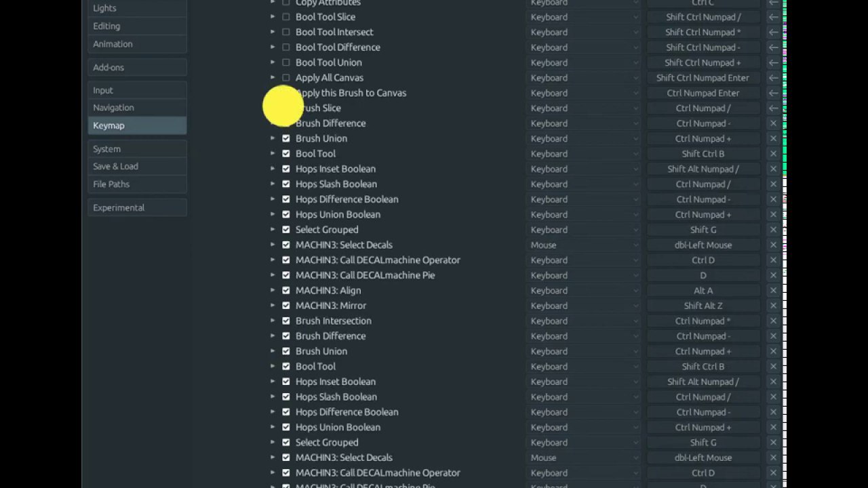Restore the Bool Tool Slice keymap item
868x488 pixels.
(773, 17)
